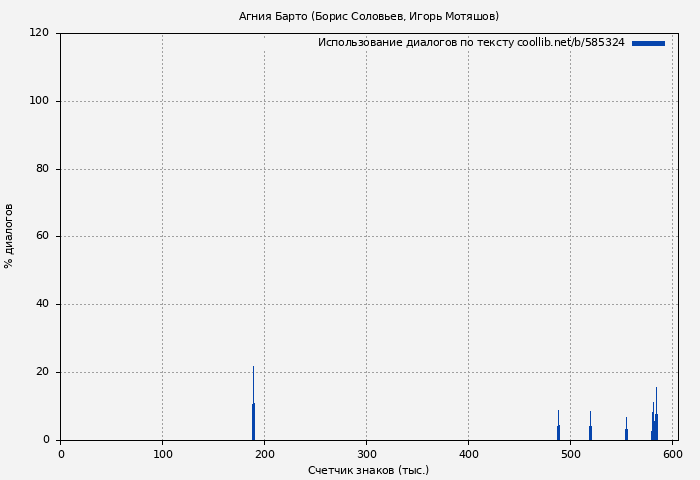This screenshot has height=480, width=700.
Task: Click the blue bar near 555
Action: pos(626,433)
